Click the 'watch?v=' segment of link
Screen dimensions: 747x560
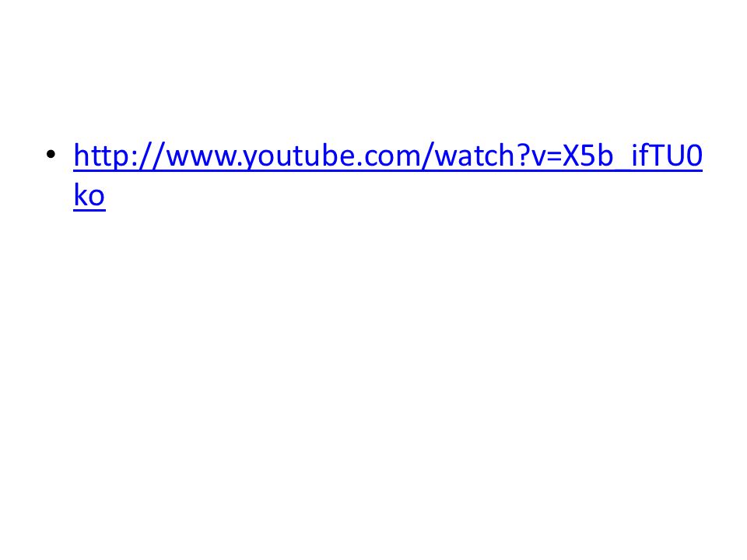pyautogui.click(x=498, y=156)
